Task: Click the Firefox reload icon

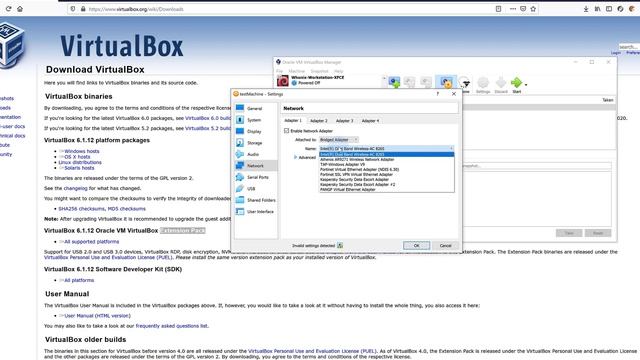Action: point(8,9)
